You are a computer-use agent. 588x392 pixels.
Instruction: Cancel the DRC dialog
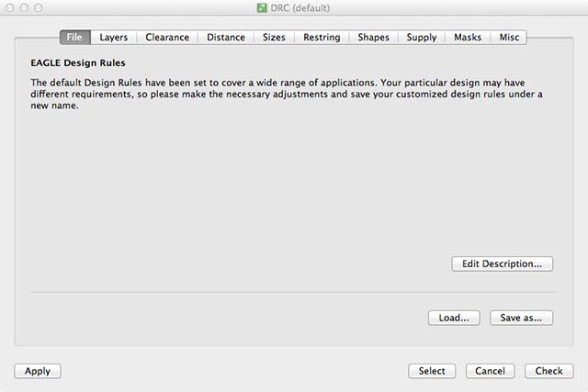pos(491,371)
